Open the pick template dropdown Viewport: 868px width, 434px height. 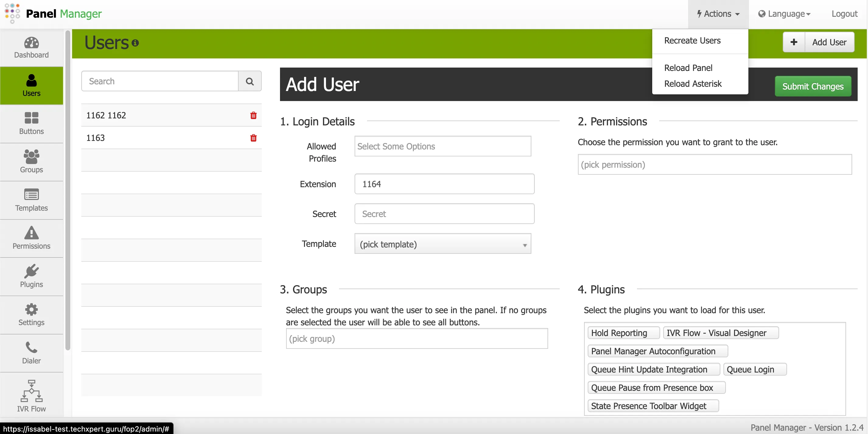(443, 243)
